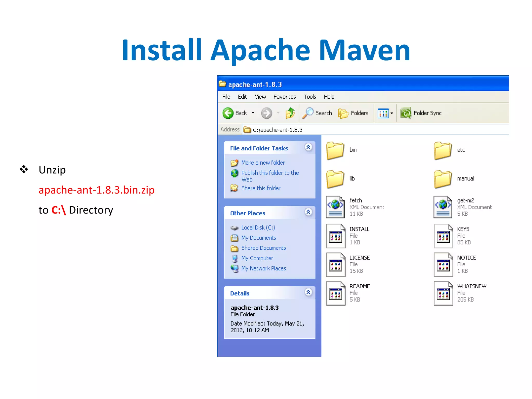Image resolution: width=532 pixels, height=399 pixels.
Task: Click Publish this folder to the Web
Action: point(270,176)
